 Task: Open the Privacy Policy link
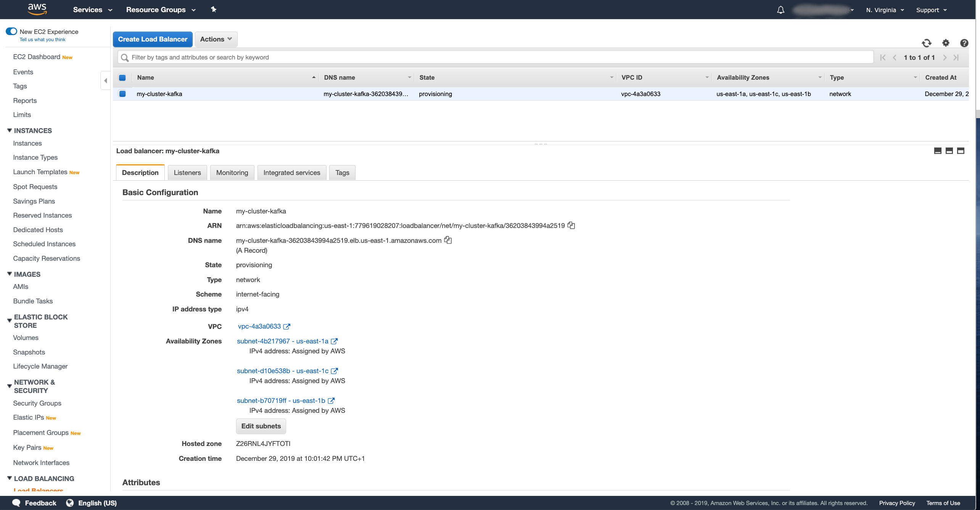click(897, 503)
